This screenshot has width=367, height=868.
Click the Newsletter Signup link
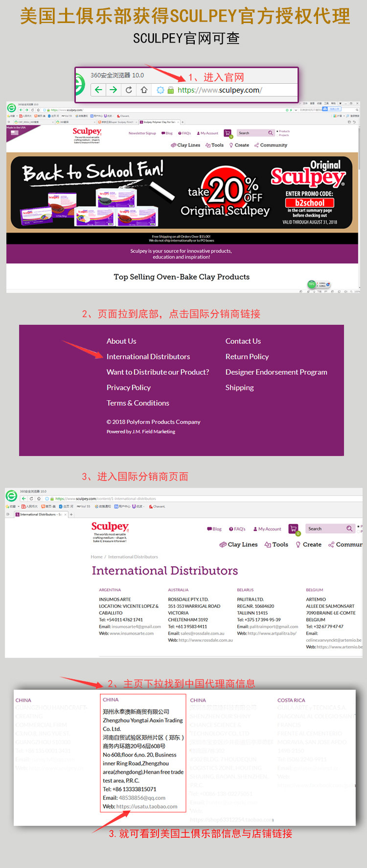[x=142, y=133]
